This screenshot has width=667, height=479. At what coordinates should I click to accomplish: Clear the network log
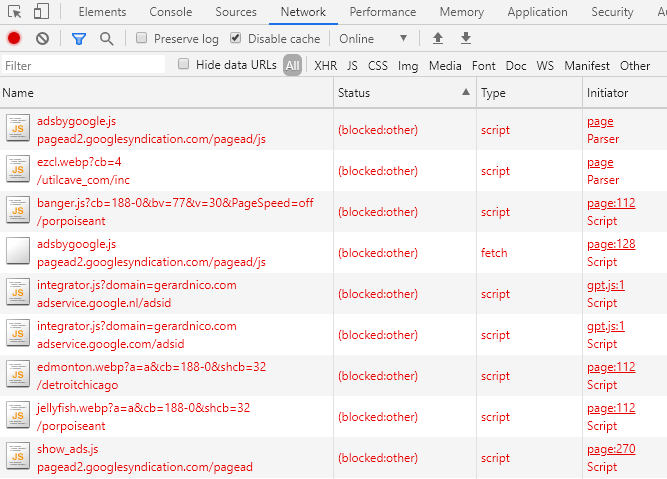pyautogui.click(x=42, y=38)
